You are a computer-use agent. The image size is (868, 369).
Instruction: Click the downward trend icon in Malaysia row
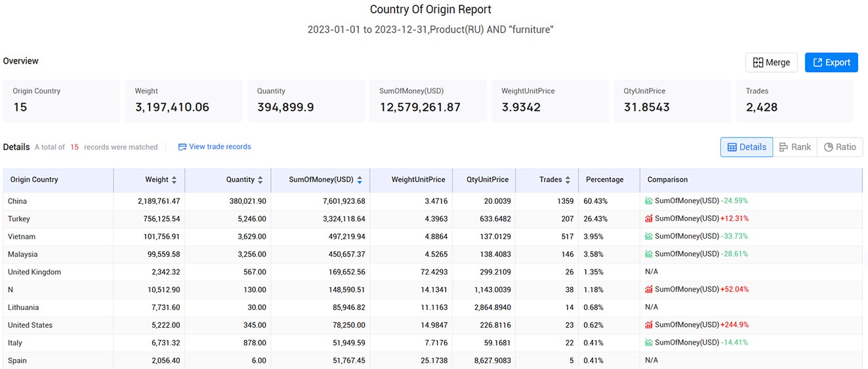click(x=649, y=254)
